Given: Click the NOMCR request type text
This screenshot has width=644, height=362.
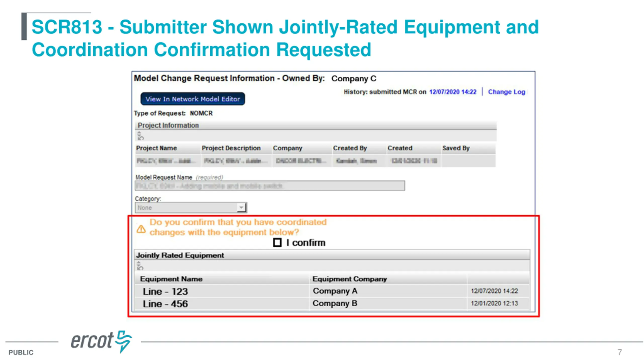Looking at the screenshot, I should 201,113.
